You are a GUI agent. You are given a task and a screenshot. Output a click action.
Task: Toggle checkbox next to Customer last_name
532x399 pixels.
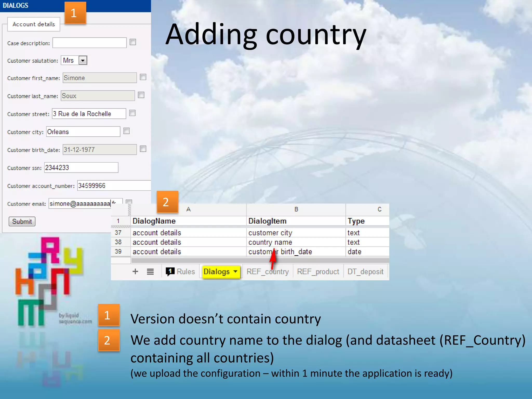click(141, 95)
